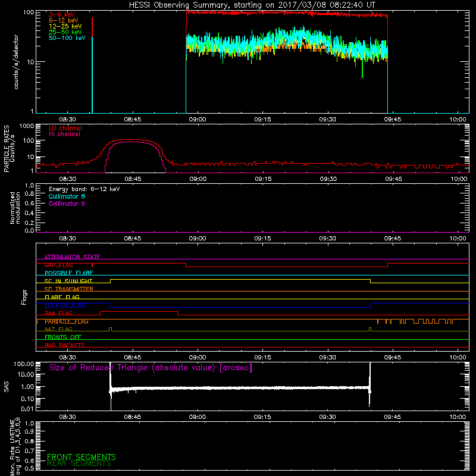Select the "HI channel" legend label
The height and width of the screenshot is (476, 476).
click(x=65, y=134)
